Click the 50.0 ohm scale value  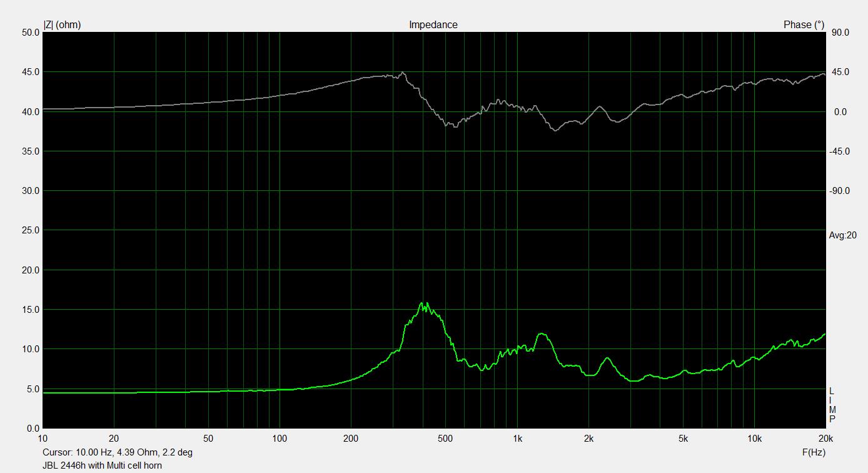click(29, 33)
